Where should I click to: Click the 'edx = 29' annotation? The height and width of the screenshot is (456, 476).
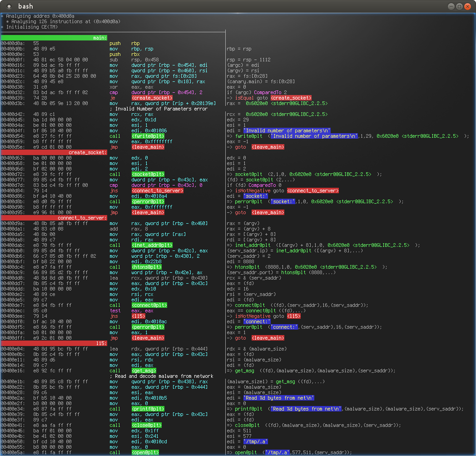point(238,120)
